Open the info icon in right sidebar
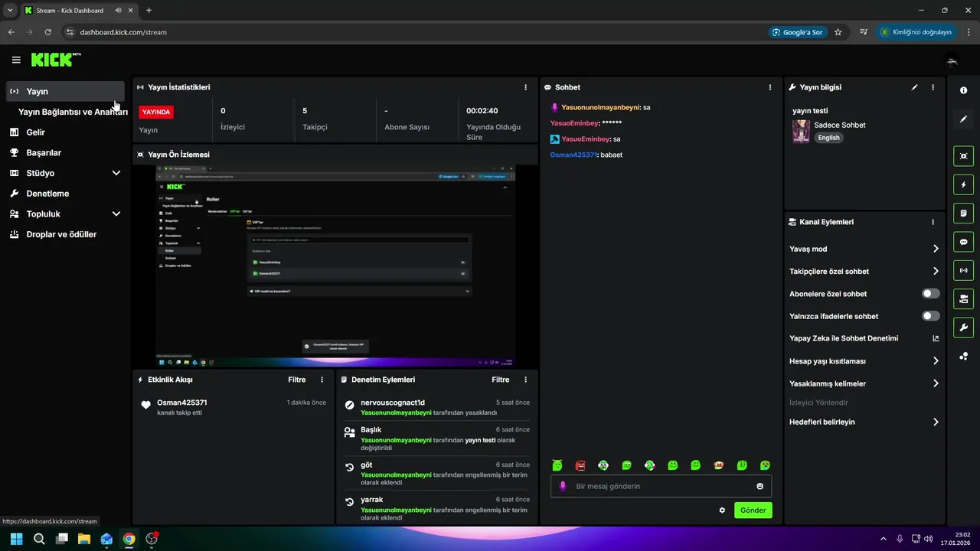This screenshot has width=980, height=551. click(963, 90)
